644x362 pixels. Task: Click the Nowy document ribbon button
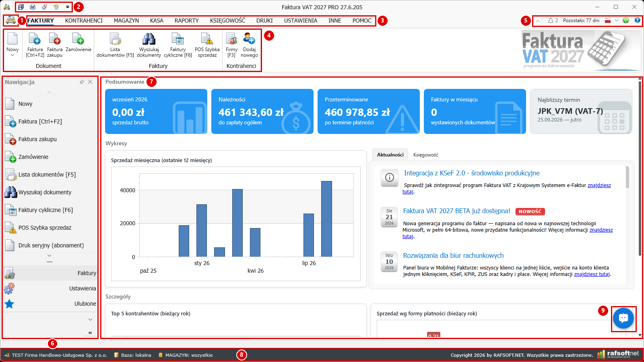click(12, 44)
